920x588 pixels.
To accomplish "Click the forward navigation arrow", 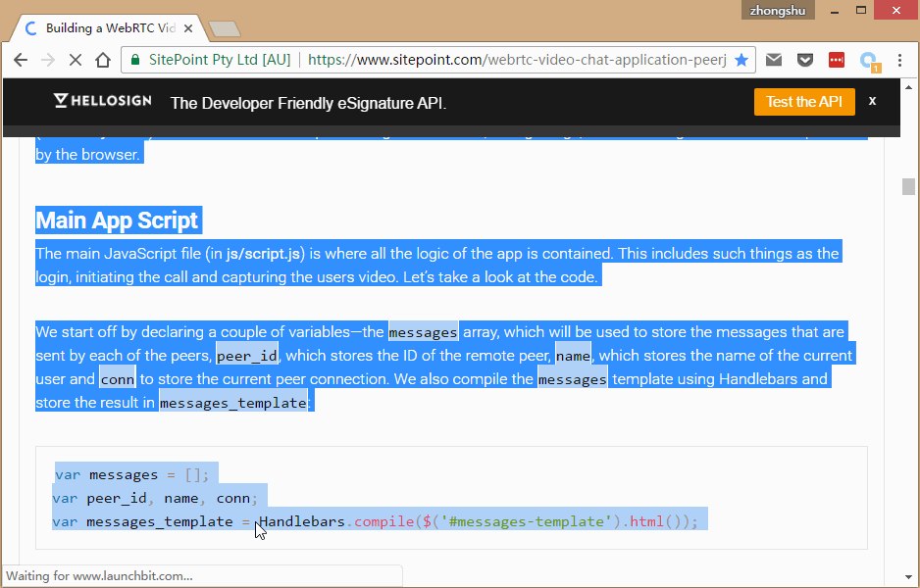I will click(48, 60).
